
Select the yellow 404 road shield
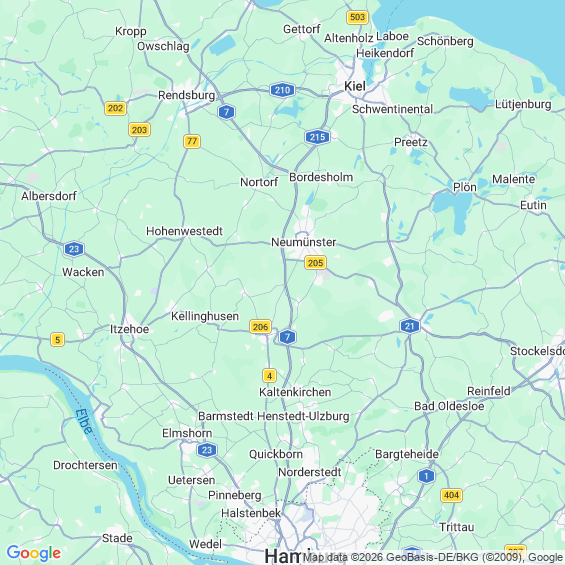[x=451, y=495]
